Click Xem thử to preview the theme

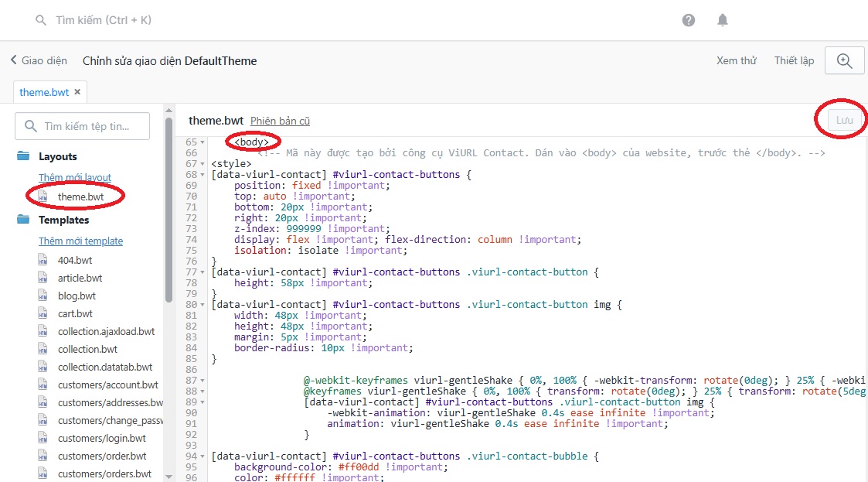[737, 60]
